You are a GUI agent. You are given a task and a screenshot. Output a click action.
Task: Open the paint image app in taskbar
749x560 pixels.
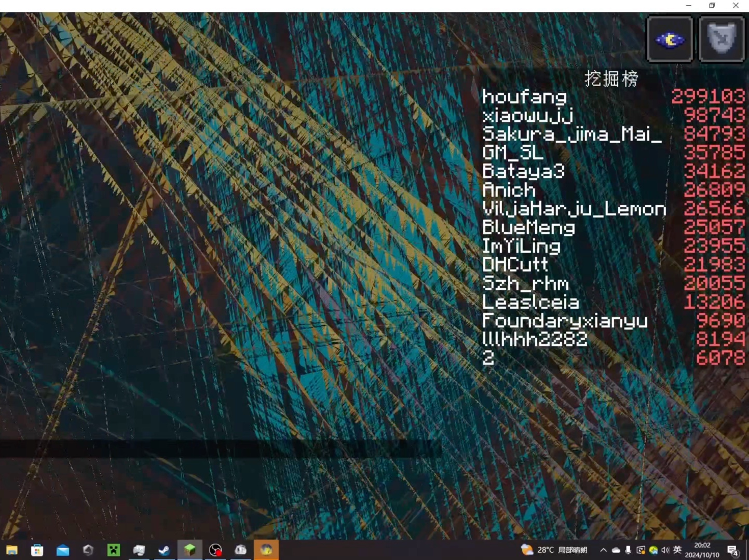point(139,550)
